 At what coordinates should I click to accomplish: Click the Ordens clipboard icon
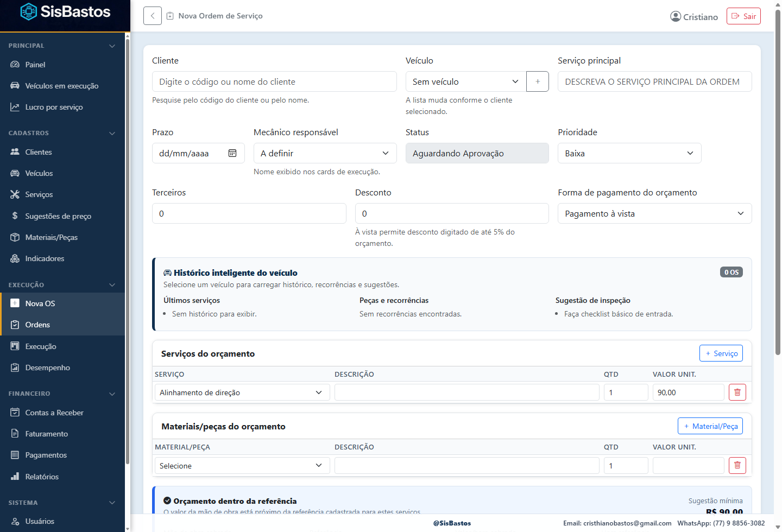[x=15, y=325]
